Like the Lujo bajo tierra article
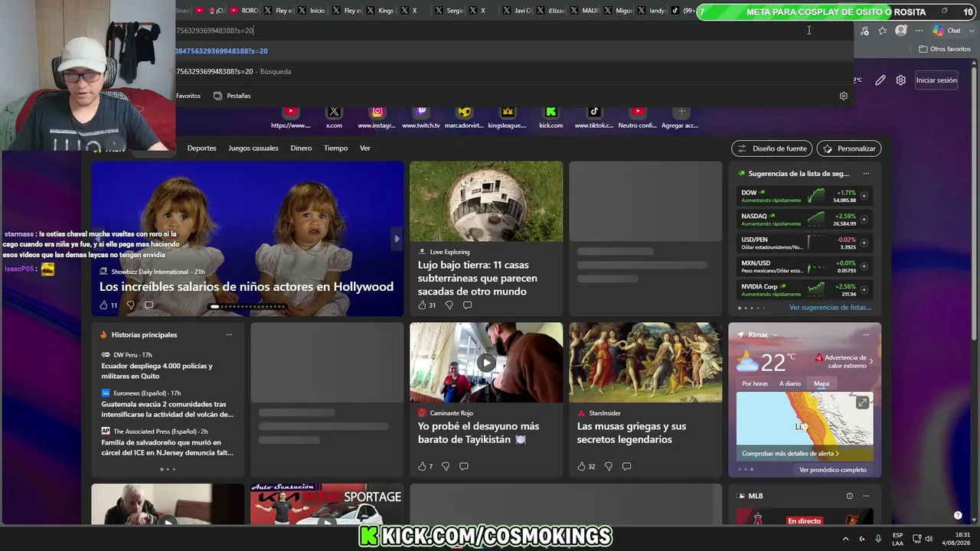Screen dimensions: 980x551 (422, 305)
